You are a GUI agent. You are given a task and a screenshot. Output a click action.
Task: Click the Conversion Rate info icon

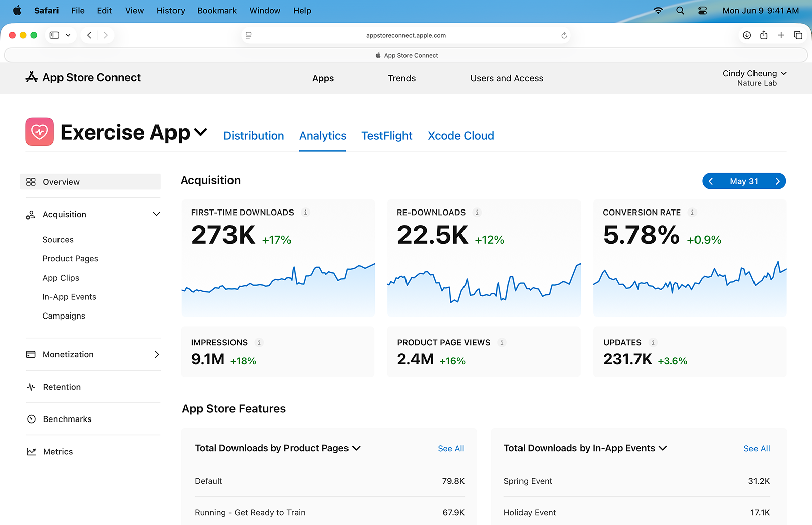(x=692, y=213)
